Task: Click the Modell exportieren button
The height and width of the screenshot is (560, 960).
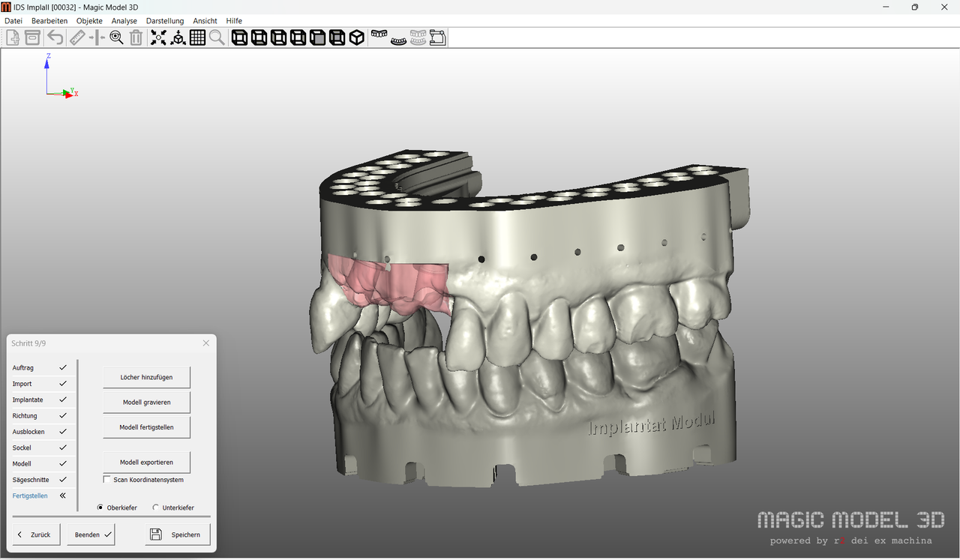Action: click(146, 463)
